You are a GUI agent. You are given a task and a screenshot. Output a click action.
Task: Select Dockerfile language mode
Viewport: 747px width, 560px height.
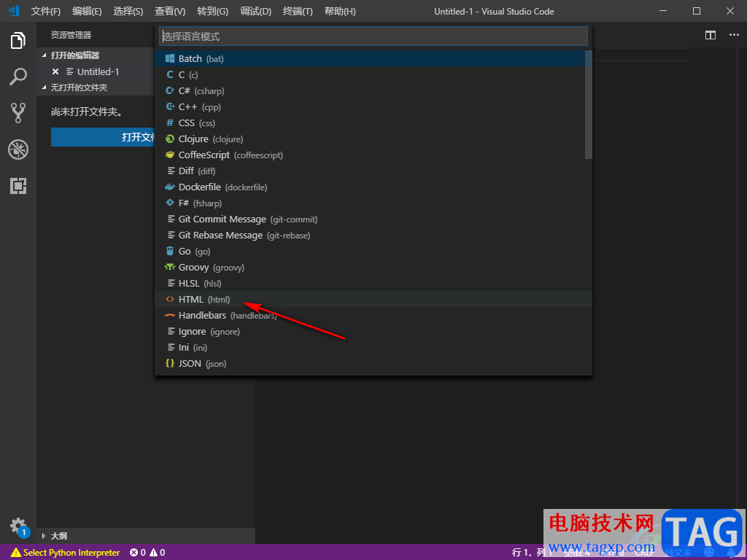(x=373, y=187)
